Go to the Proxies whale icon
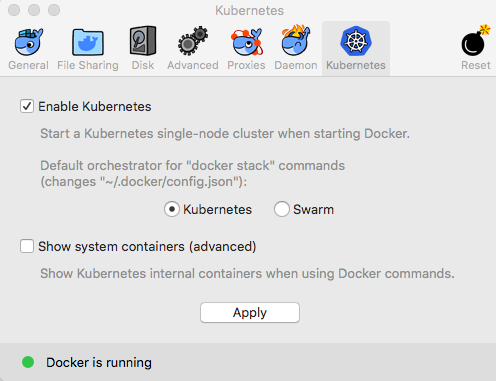The height and width of the screenshot is (381, 496). click(247, 42)
